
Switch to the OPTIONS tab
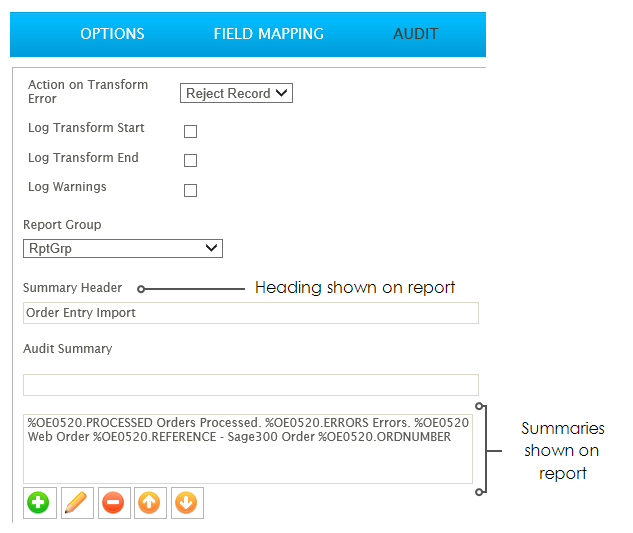pyautogui.click(x=112, y=34)
